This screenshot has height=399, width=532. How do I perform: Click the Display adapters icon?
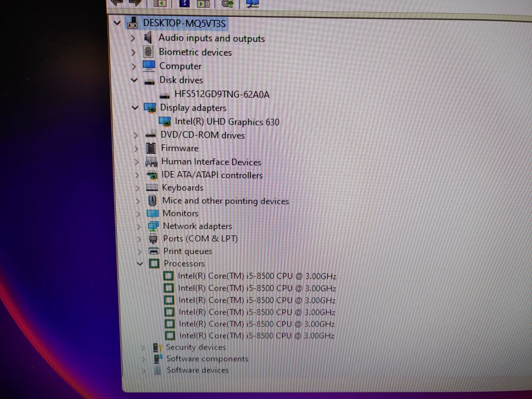click(150, 108)
